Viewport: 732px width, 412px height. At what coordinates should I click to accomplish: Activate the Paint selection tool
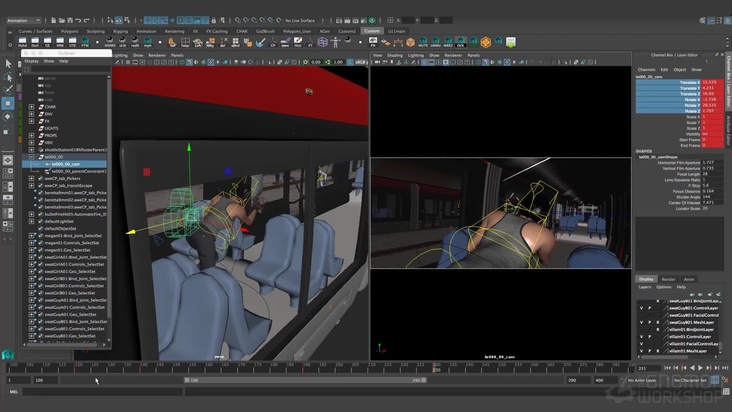tap(7, 89)
